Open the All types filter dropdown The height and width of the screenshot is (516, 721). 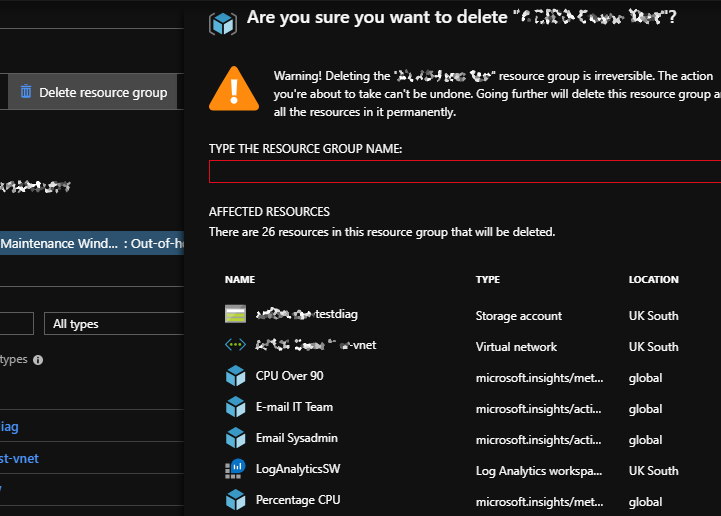[x=113, y=324]
